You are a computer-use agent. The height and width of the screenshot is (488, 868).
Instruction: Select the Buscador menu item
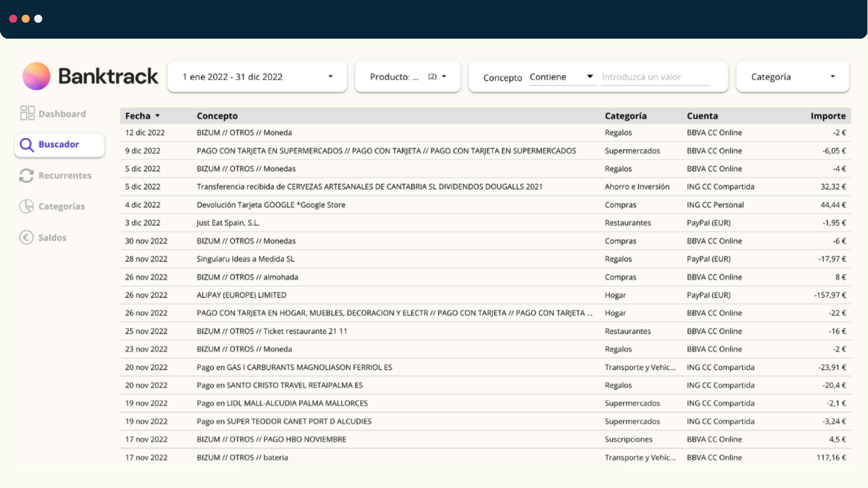pyautogui.click(x=60, y=145)
